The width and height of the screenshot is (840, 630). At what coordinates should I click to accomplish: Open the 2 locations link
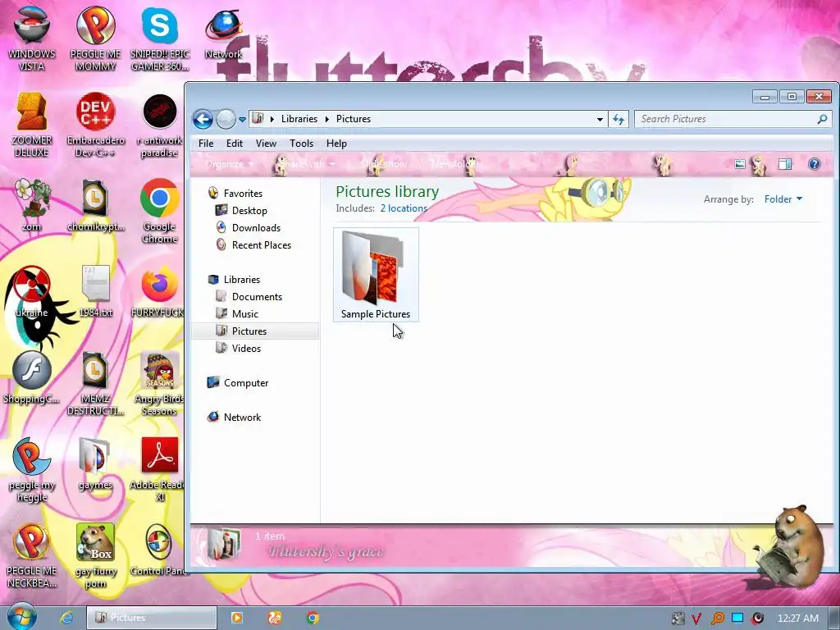(x=404, y=208)
